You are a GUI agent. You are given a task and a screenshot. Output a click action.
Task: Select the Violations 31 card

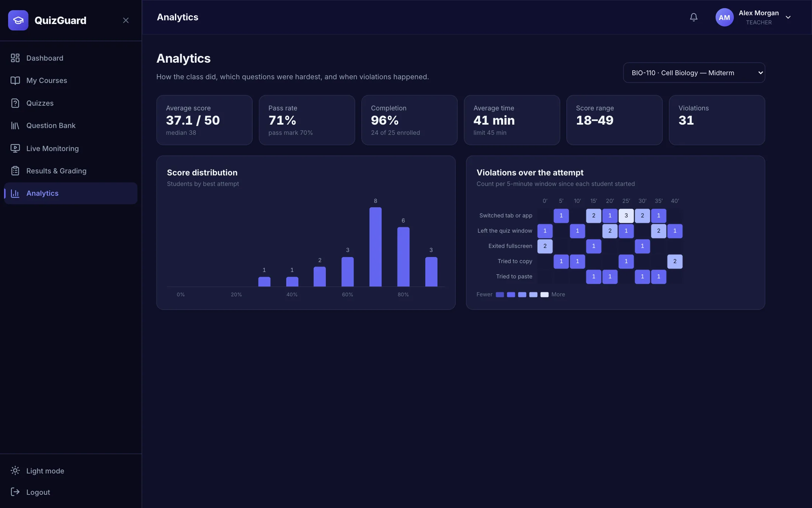717,120
